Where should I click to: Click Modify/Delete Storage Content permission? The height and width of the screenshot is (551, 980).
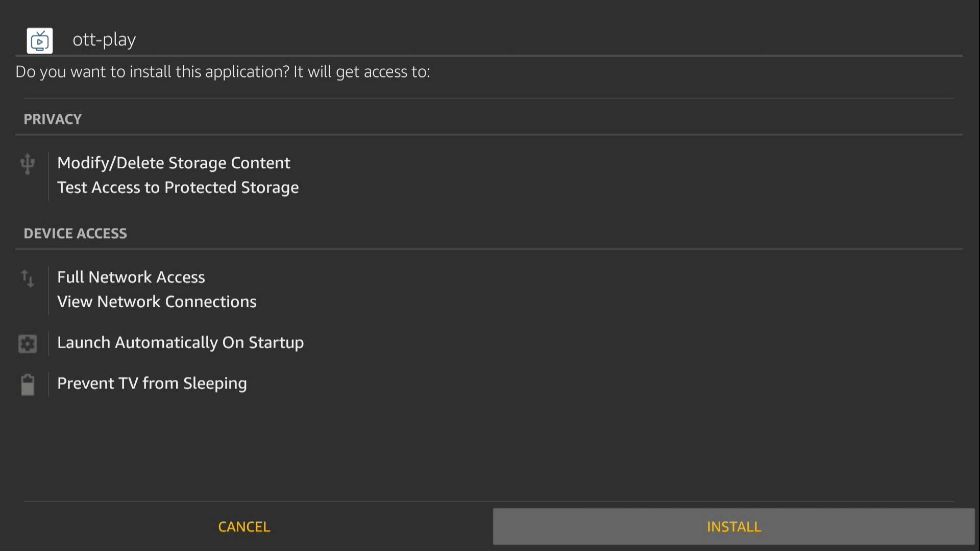coord(173,162)
